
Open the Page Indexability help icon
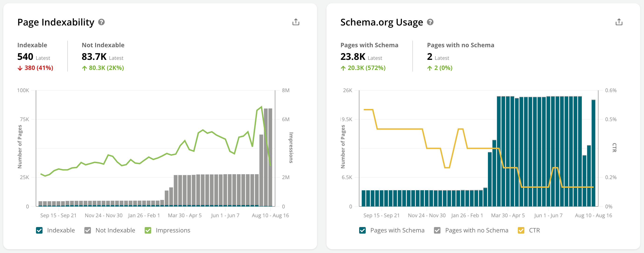point(101,22)
